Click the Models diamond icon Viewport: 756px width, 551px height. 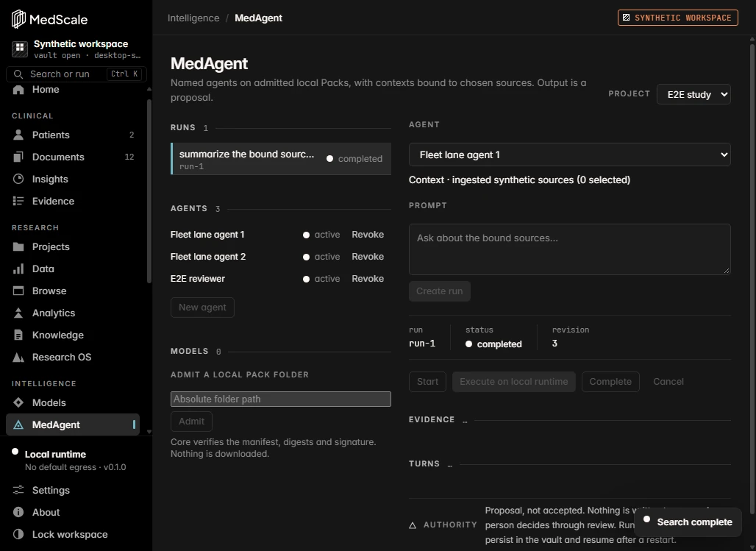point(18,402)
